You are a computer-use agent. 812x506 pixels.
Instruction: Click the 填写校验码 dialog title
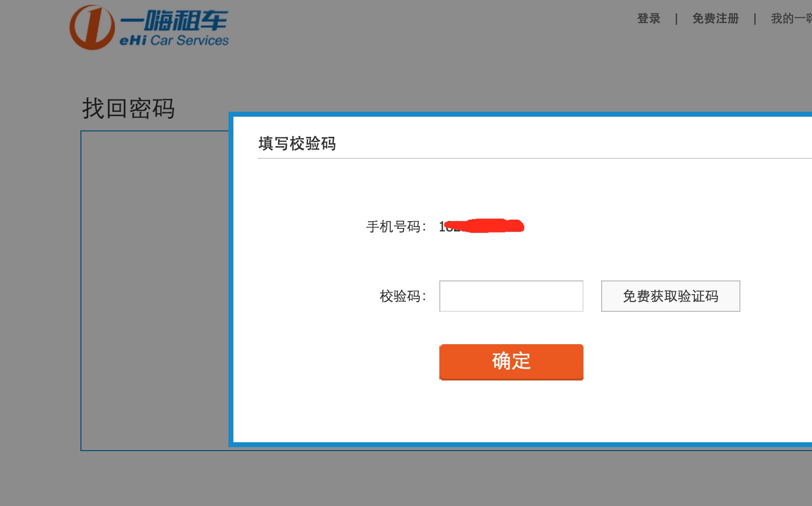(297, 144)
